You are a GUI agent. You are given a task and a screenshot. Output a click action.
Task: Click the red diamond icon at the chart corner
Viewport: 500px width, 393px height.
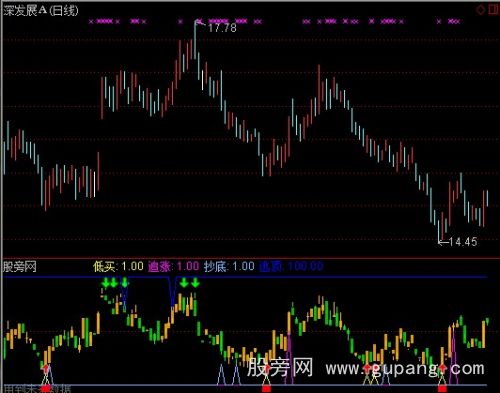480,10
